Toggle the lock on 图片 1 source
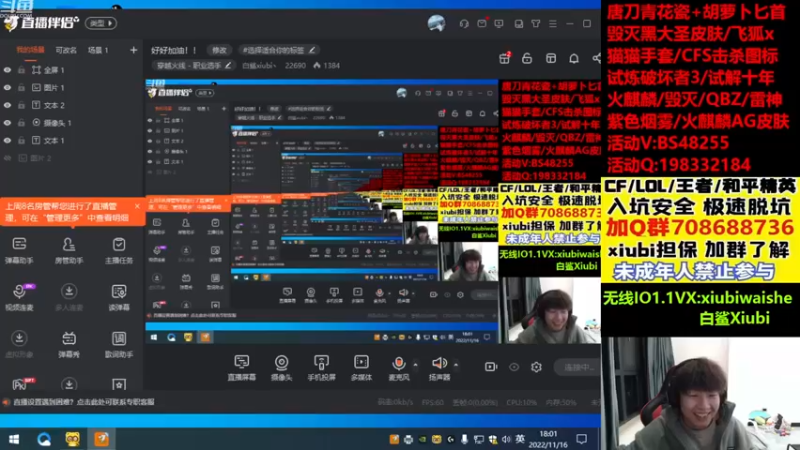 click(x=21, y=88)
